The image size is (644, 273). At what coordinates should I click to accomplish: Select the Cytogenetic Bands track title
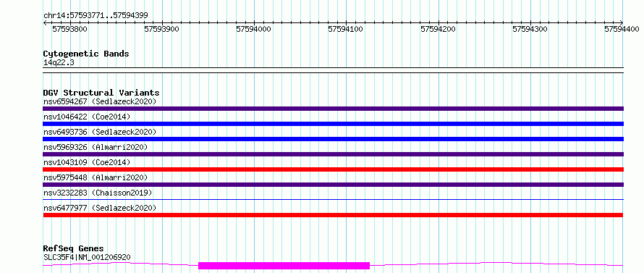tap(86, 54)
